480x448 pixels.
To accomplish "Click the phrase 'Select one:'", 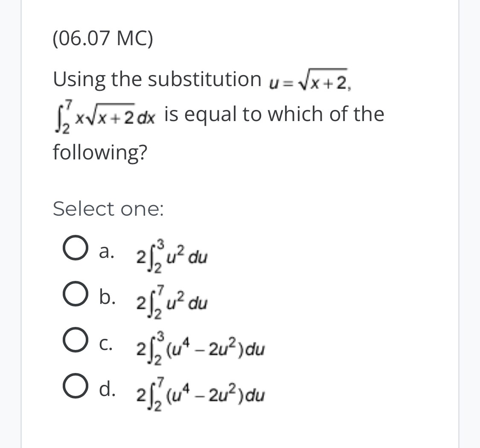I will coord(108,208).
